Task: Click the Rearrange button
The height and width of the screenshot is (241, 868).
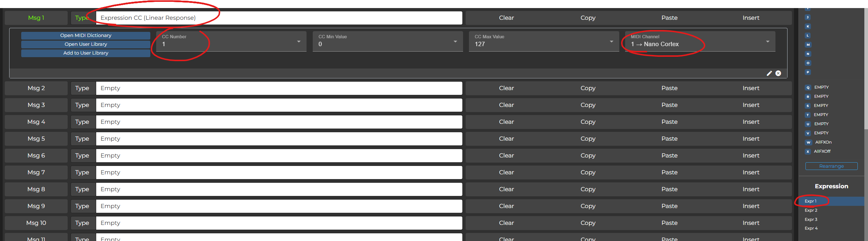Action: click(x=831, y=166)
